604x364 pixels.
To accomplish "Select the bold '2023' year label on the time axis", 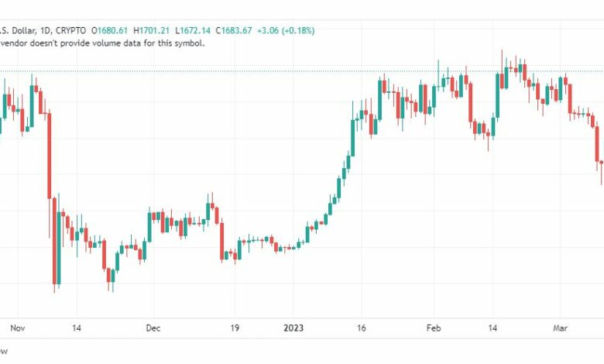I will [293, 328].
